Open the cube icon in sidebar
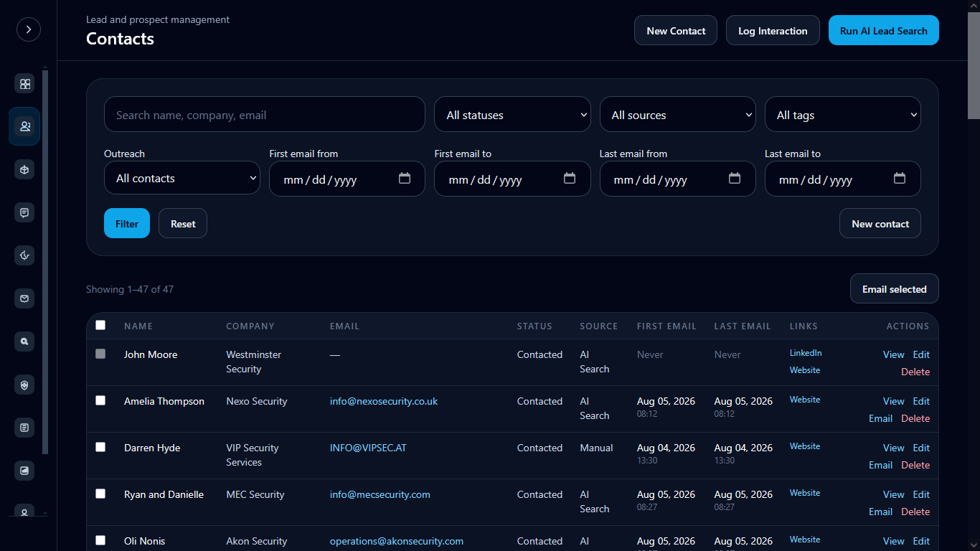980x551 pixels. pos(25,170)
